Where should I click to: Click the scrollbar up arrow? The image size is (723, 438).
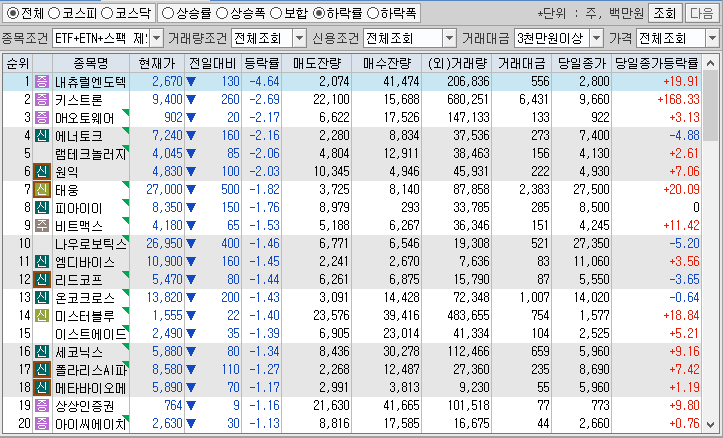711,63
